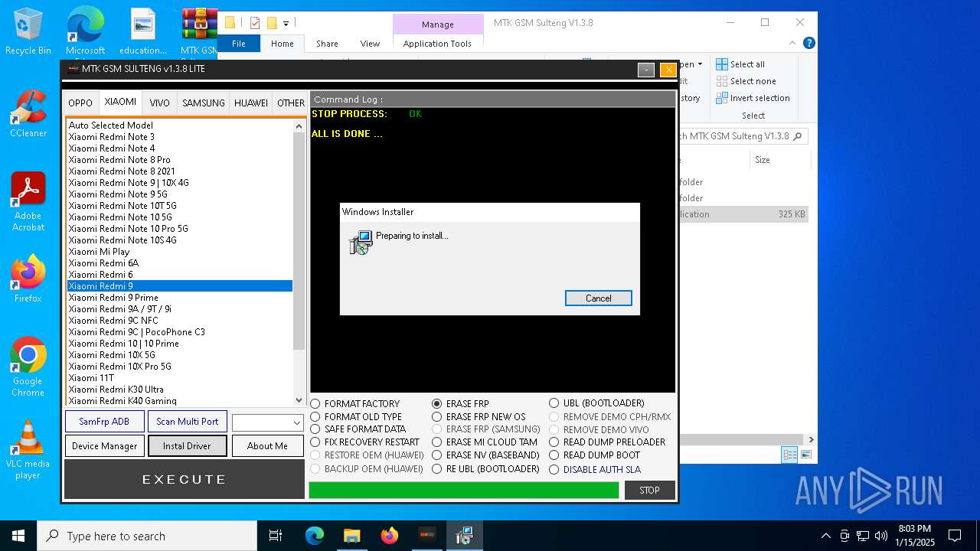Select FORMAT OLD TYPE option
Viewport: 980px width, 551px height.
[356, 416]
